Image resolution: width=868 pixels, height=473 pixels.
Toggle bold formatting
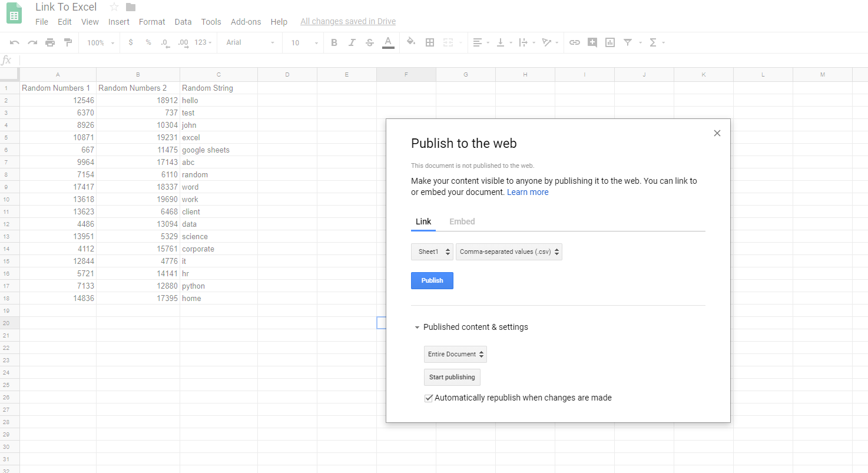(x=334, y=42)
